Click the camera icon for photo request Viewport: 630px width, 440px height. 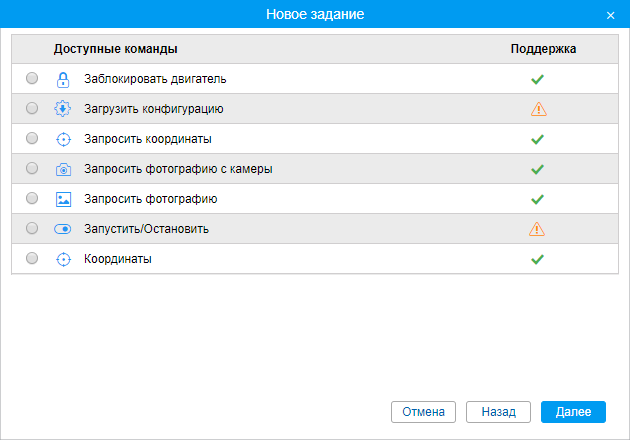tap(63, 169)
